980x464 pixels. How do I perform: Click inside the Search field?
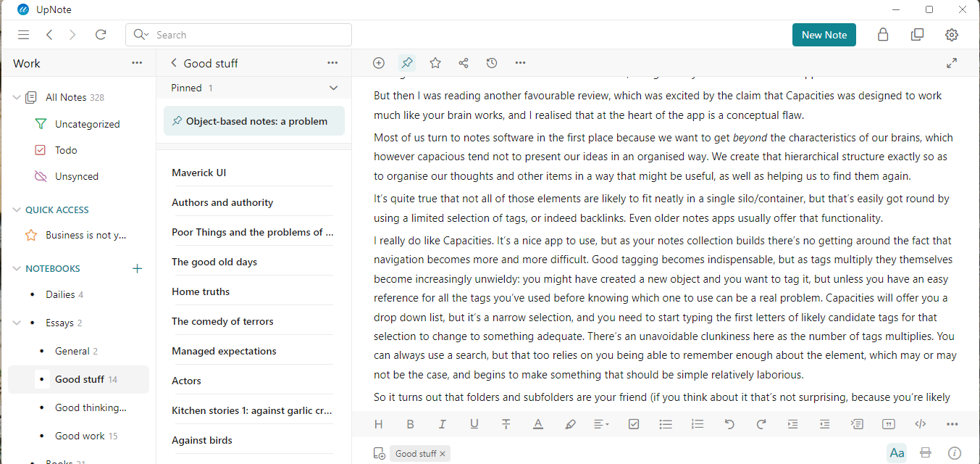(x=239, y=34)
